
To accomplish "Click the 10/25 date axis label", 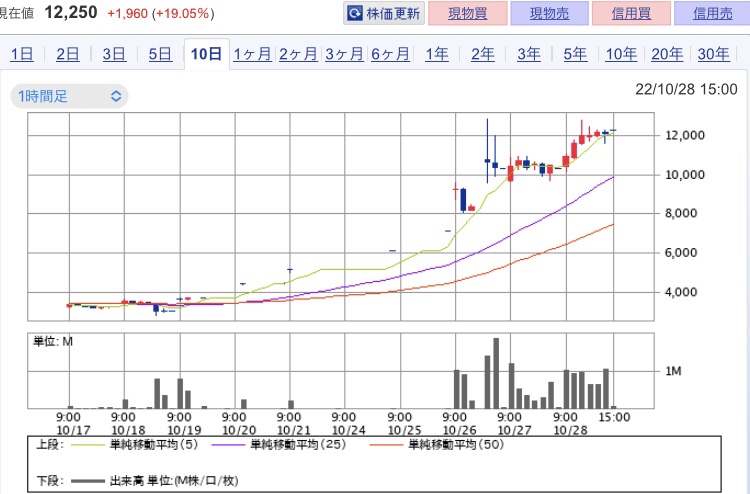I will (404, 430).
